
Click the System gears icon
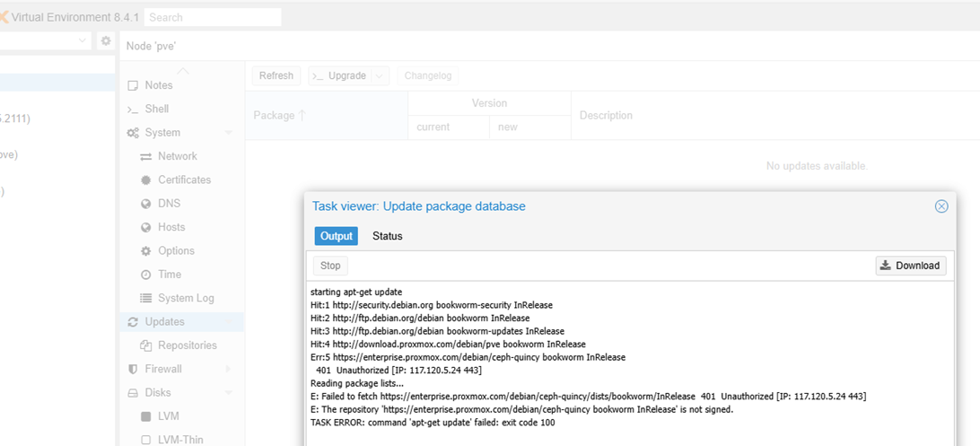[x=133, y=133]
